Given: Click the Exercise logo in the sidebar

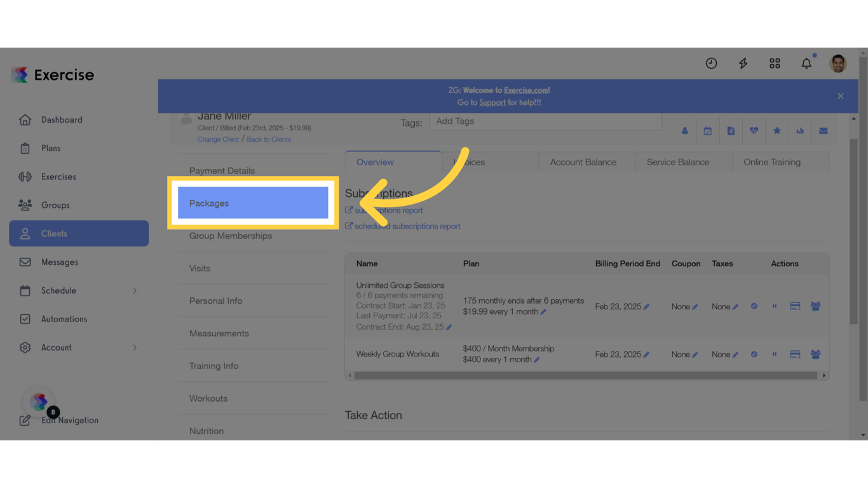Looking at the screenshot, I should (53, 75).
